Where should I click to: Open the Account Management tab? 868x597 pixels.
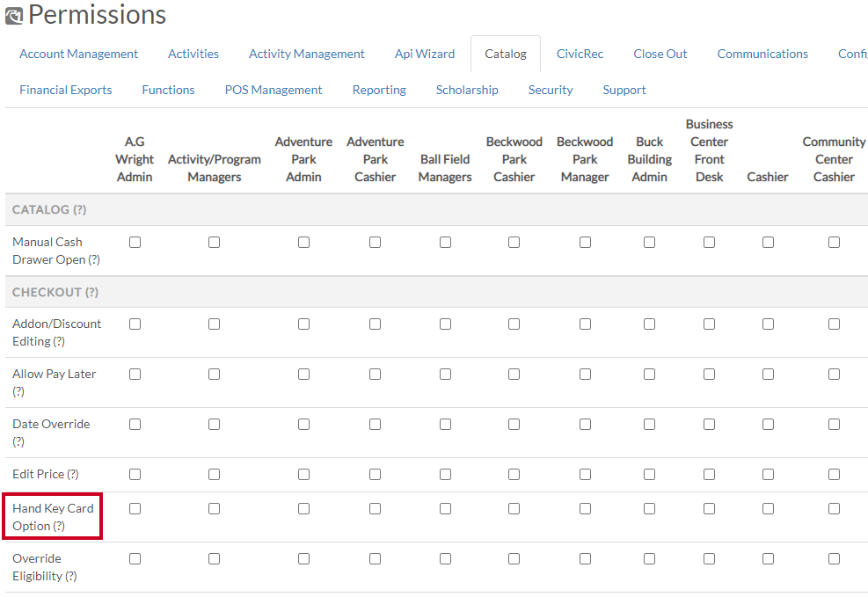(78, 54)
